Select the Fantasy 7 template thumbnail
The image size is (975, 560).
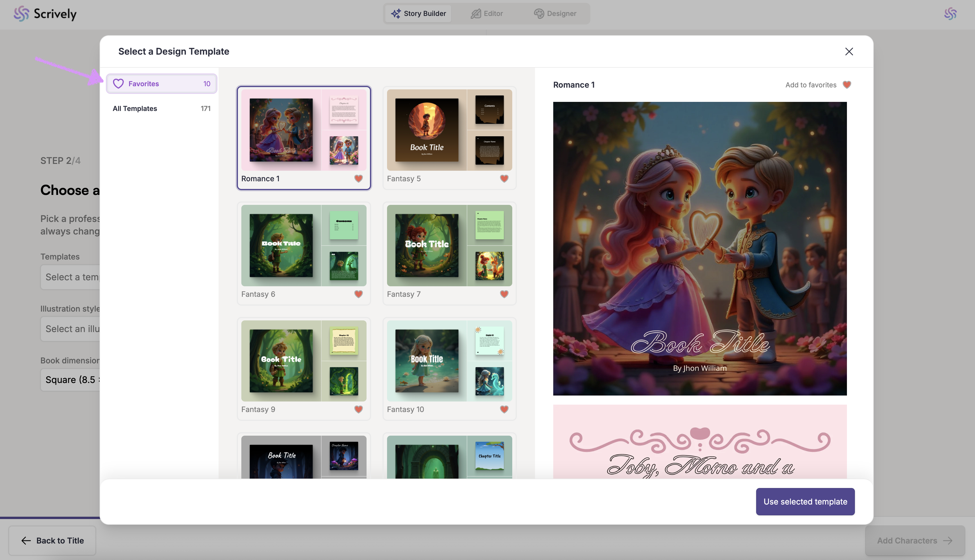[x=449, y=245]
